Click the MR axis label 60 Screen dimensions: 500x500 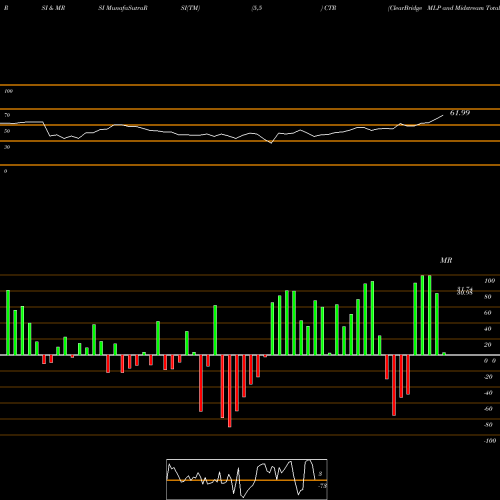tap(487, 313)
